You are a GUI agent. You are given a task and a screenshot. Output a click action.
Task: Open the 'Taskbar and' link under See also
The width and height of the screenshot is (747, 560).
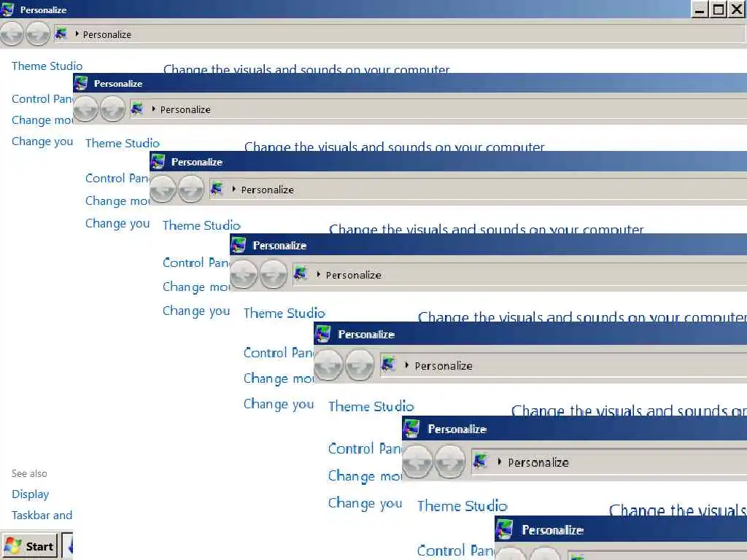[x=42, y=516]
